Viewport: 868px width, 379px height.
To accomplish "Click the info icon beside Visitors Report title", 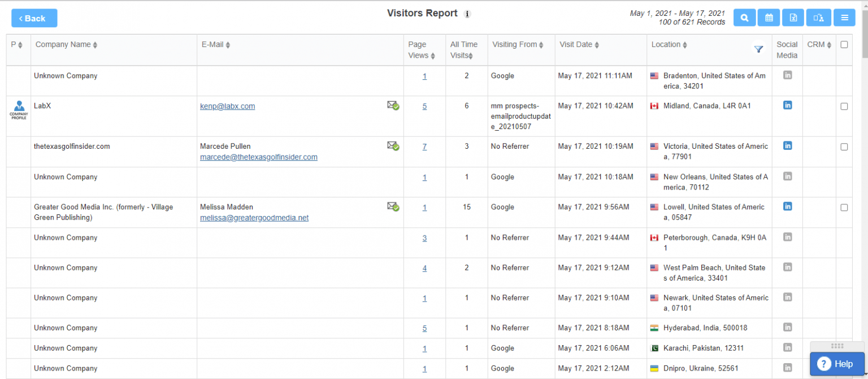I will 467,14.
